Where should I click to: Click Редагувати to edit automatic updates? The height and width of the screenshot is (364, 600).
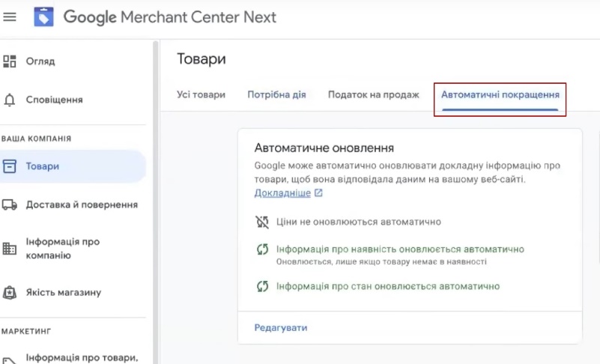point(281,328)
